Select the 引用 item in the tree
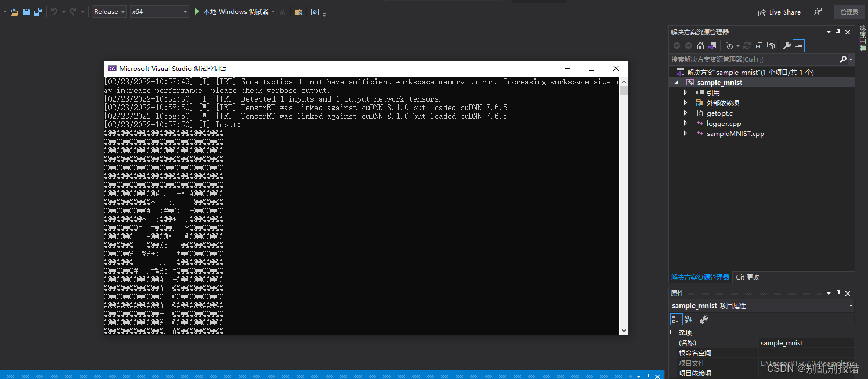868x379 pixels. 713,92
